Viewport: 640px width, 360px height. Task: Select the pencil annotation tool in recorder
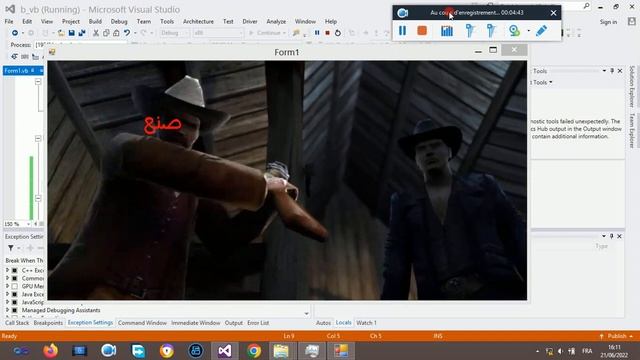pyautogui.click(x=542, y=31)
